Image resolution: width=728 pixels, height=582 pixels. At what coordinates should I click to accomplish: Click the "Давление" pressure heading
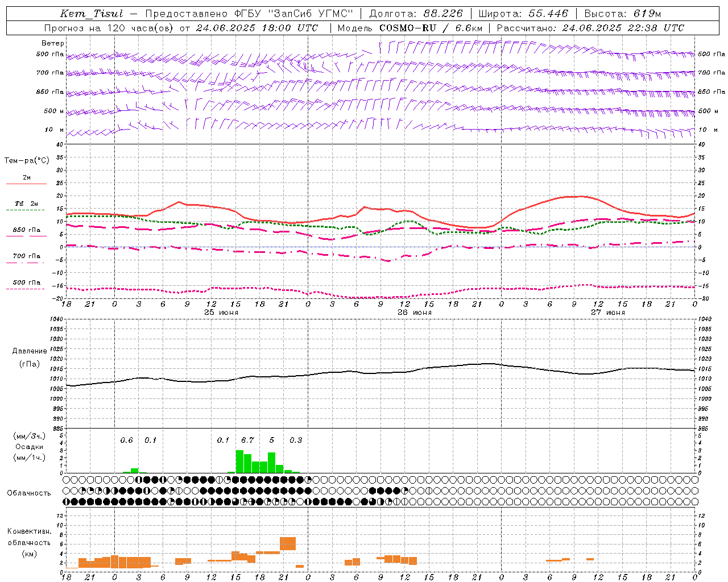pyautogui.click(x=30, y=351)
